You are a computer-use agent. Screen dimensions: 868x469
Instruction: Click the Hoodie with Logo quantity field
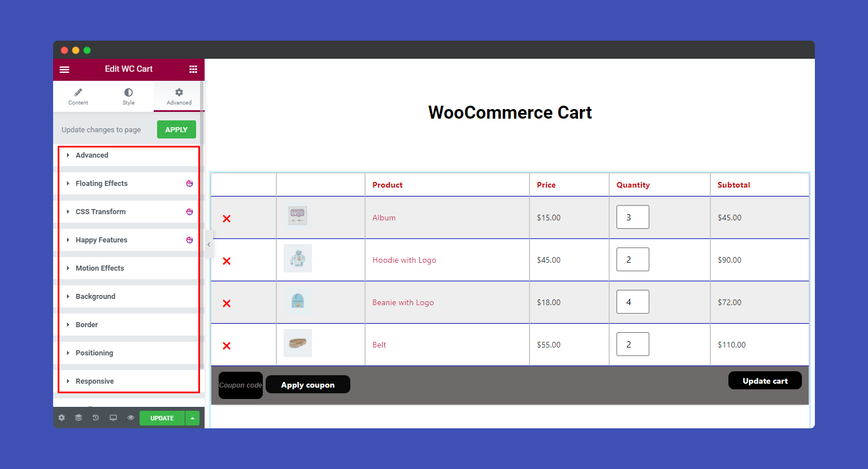click(633, 259)
